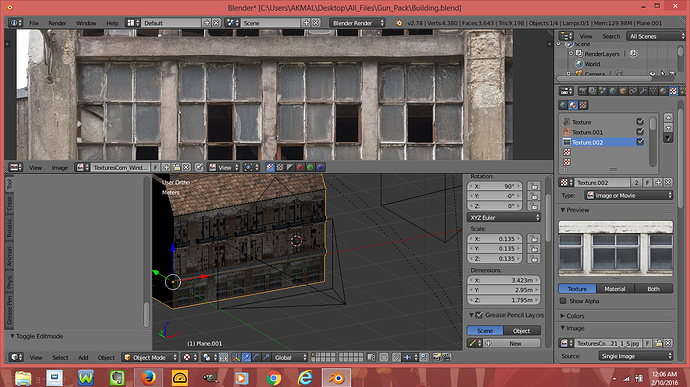Enable rotate manipulator arc icon
690x387 pixels.
tap(256, 358)
